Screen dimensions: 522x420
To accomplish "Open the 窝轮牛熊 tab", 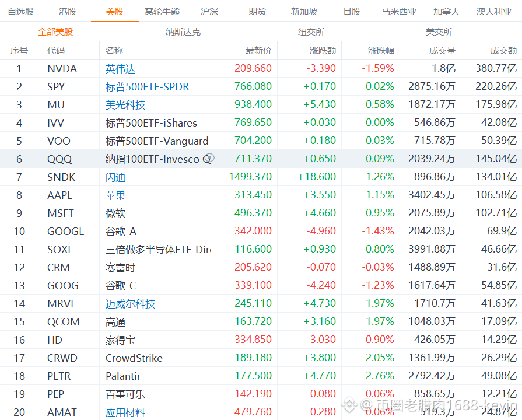I will coord(162,11).
